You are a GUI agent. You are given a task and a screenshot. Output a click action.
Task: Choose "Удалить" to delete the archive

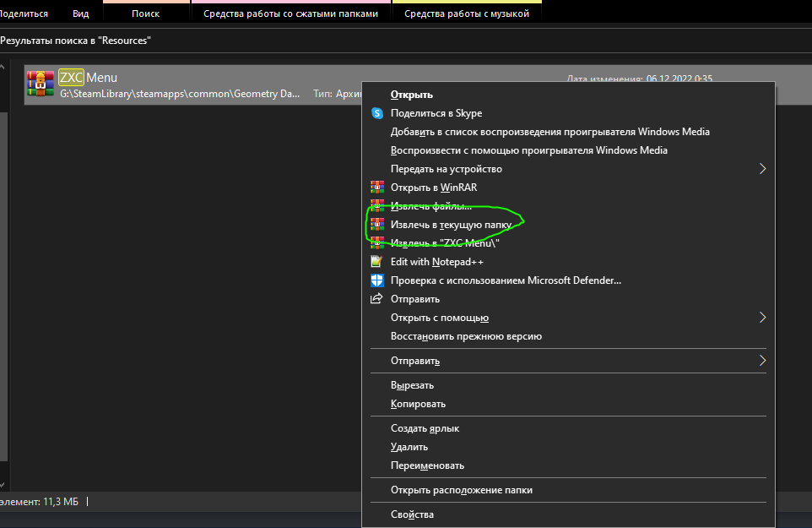click(x=409, y=447)
